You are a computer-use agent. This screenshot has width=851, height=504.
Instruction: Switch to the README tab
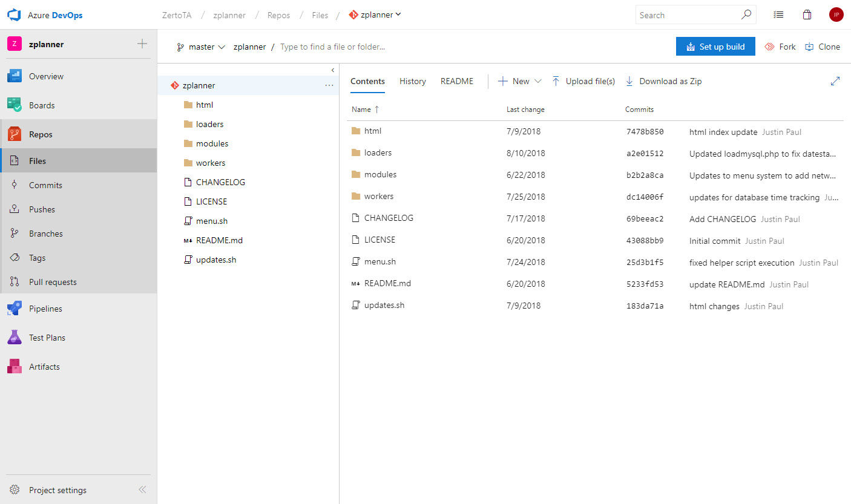457,81
